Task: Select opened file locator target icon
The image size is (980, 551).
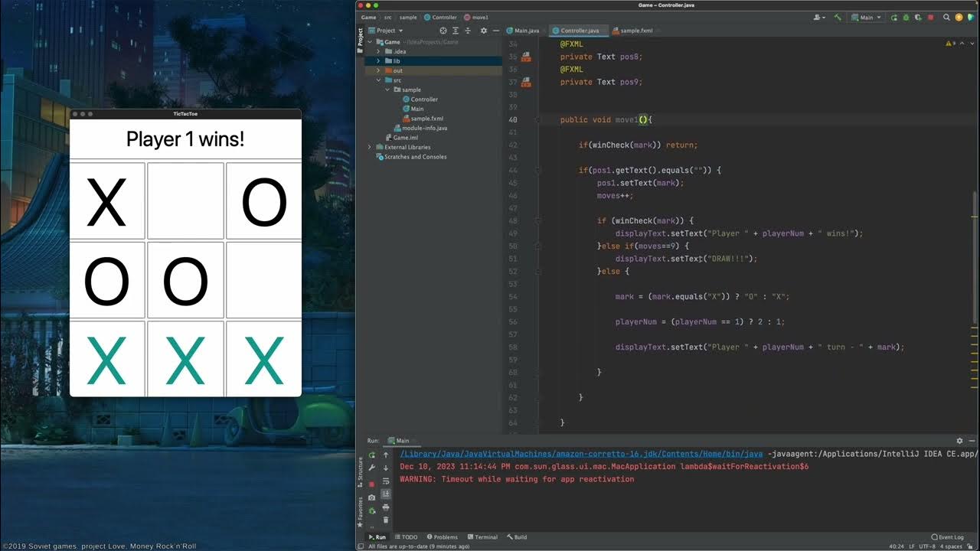Action: 443,31
